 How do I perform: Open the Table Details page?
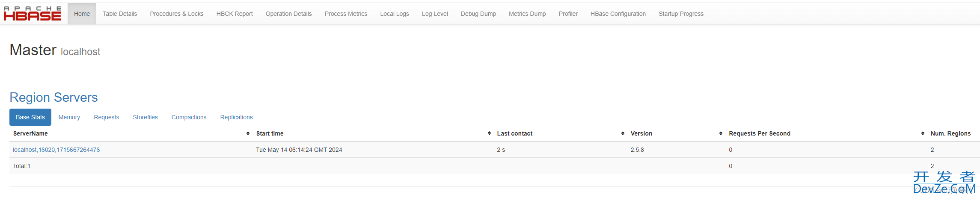coord(120,14)
